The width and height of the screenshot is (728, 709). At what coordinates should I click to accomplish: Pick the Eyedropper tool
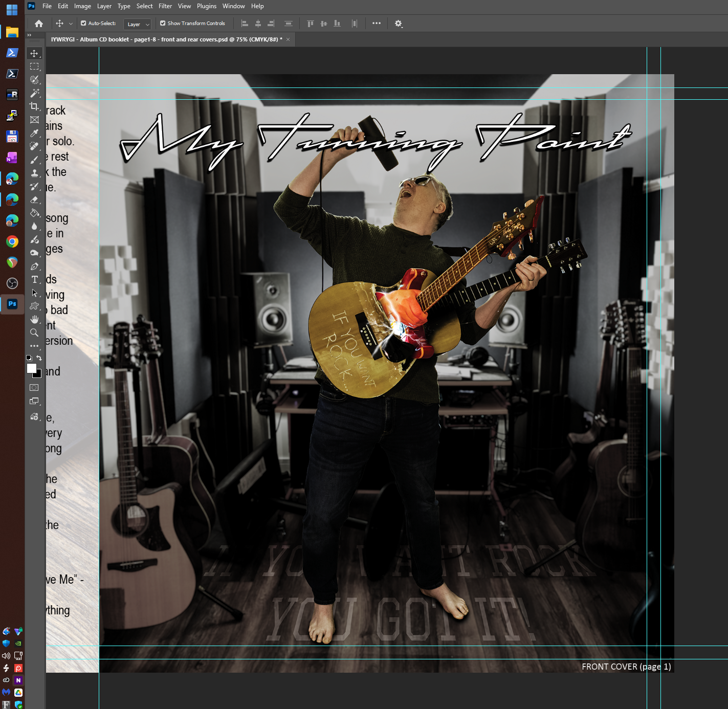pos(34,133)
